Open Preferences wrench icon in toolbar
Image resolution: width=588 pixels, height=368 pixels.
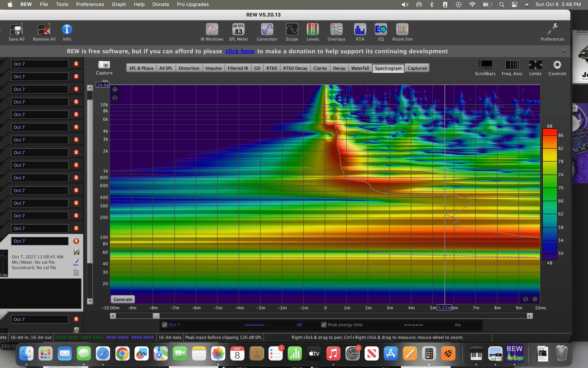(552, 32)
